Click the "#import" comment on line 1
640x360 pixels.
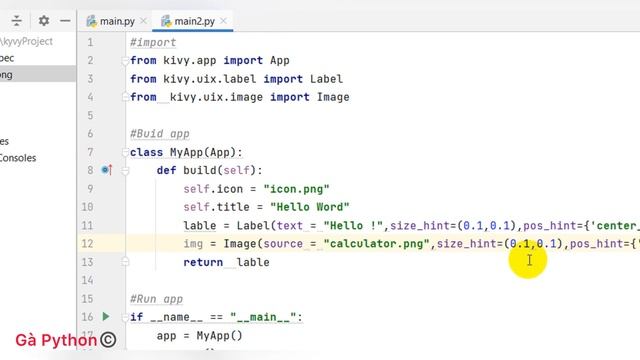tap(153, 42)
